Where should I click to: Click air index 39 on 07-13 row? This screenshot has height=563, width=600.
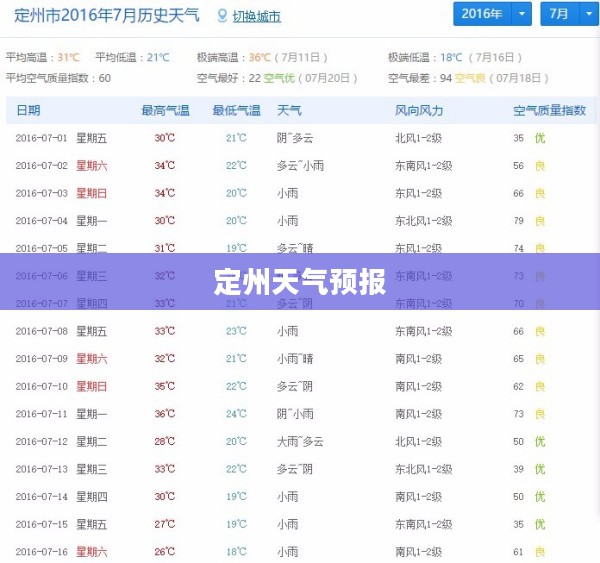pos(518,469)
